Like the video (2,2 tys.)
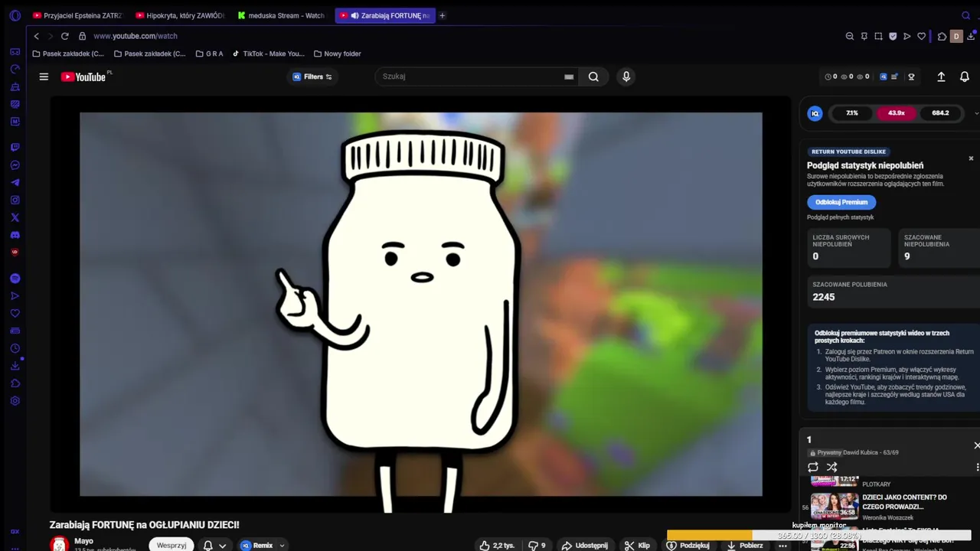 [x=496, y=546]
